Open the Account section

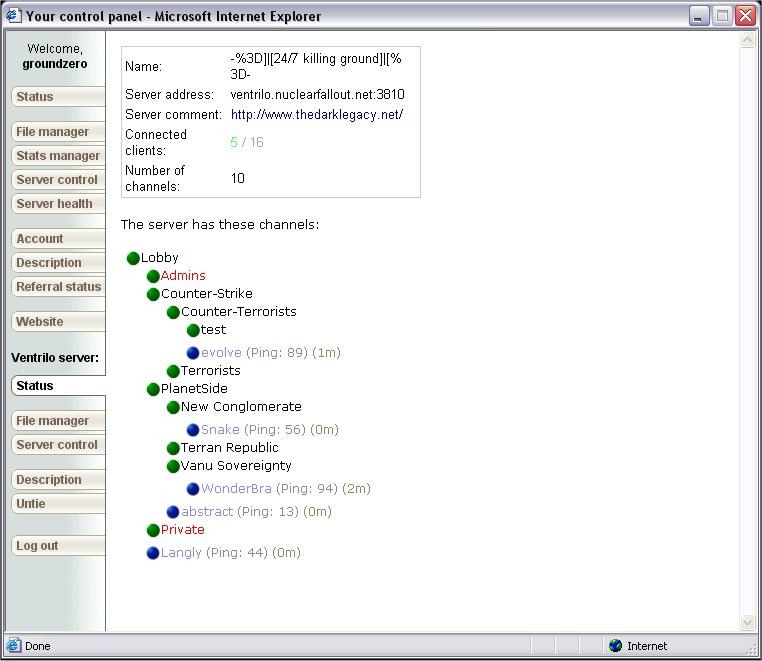tap(58, 239)
